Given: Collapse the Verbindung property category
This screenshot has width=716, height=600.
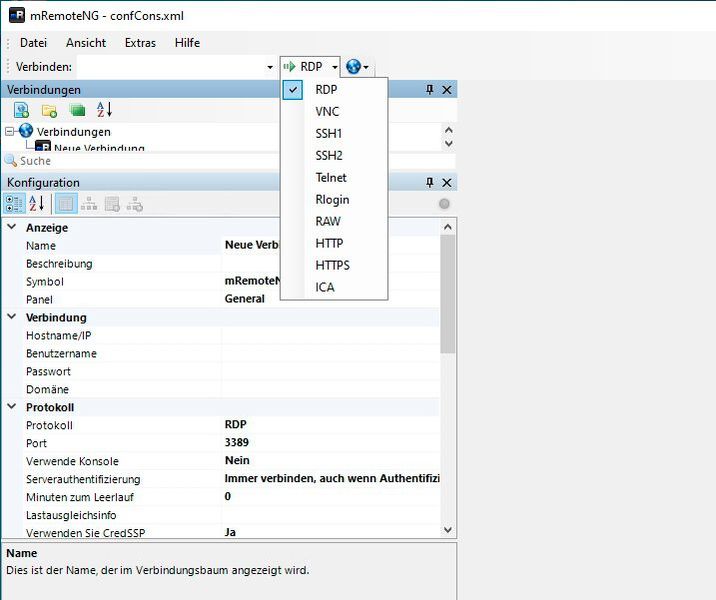Looking at the screenshot, I should click(x=12, y=316).
